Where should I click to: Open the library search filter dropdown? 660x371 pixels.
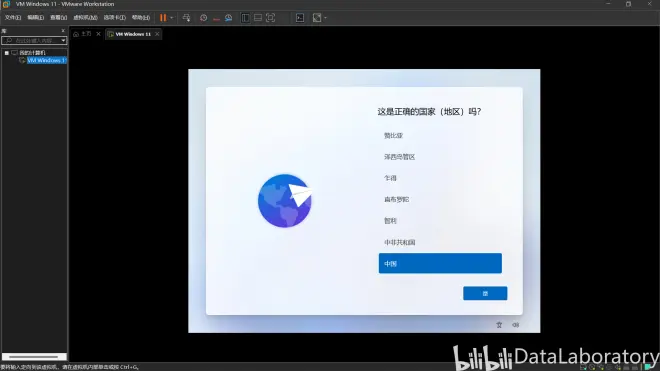coord(64,40)
